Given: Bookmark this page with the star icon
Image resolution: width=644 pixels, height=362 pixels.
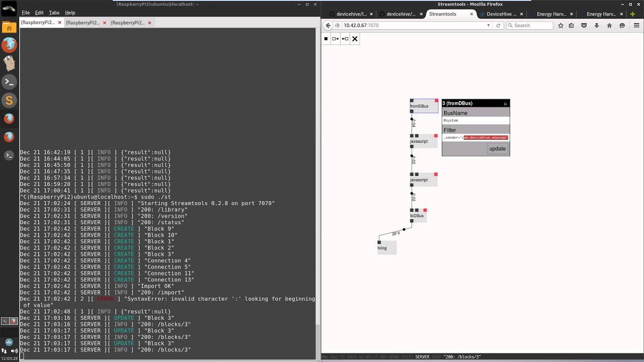Looking at the screenshot, I should click(x=560, y=25).
